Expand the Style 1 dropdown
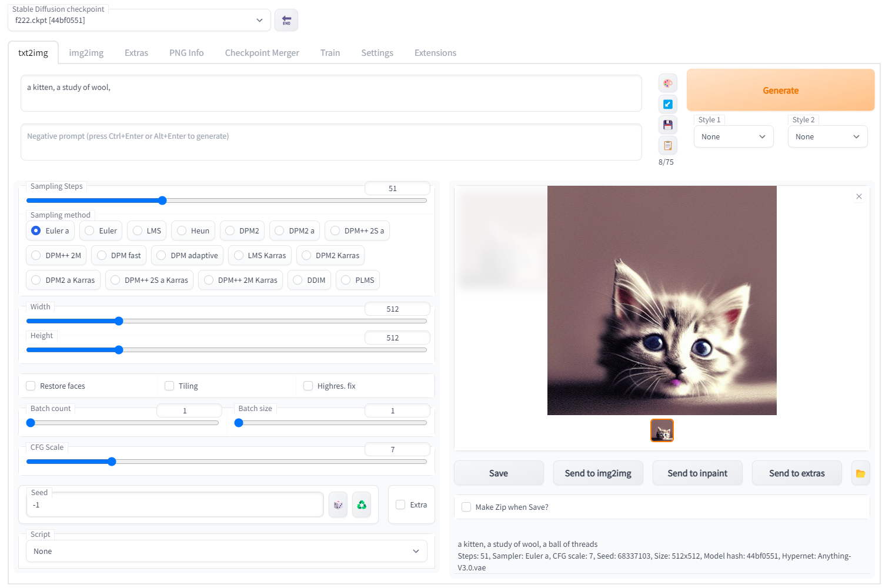Image resolution: width=882 pixels, height=588 pixels. (x=733, y=137)
